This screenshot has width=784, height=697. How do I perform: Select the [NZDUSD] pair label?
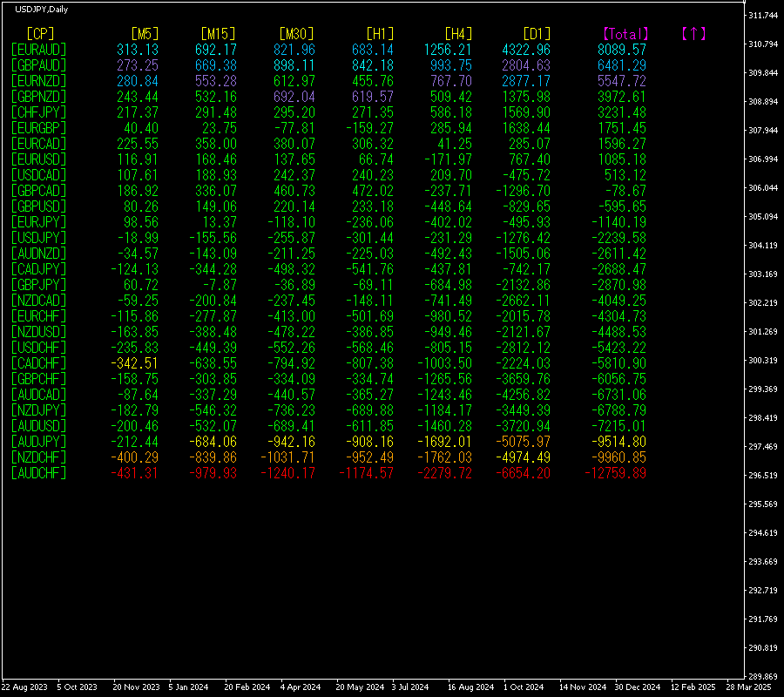(38, 332)
